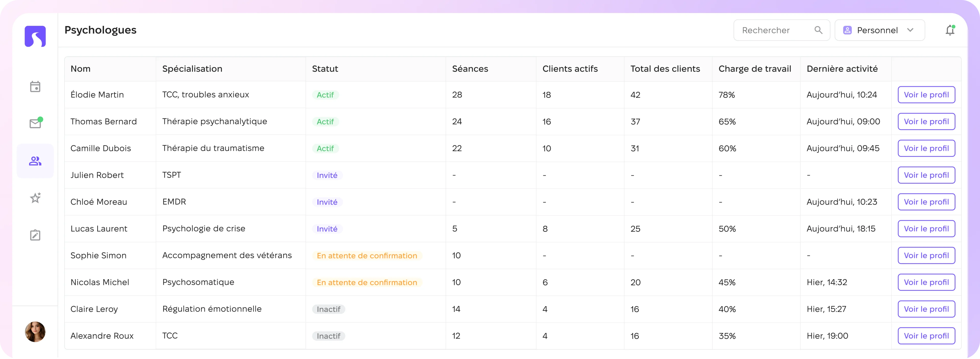Open the messages envelope icon
This screenshot has height=359, width=980.
pyautogui.click(x=36, y=123)
